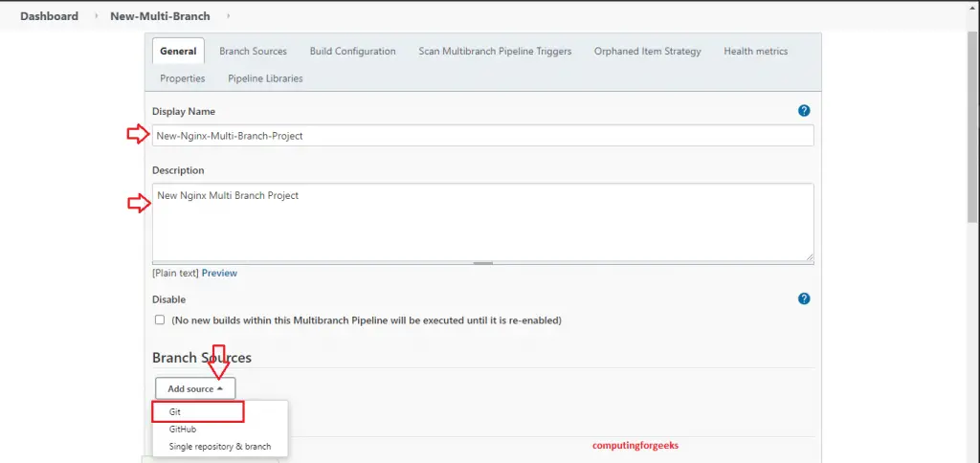Click the Display Name label
This screenshot has height=463, width=980.
point(184,111)
